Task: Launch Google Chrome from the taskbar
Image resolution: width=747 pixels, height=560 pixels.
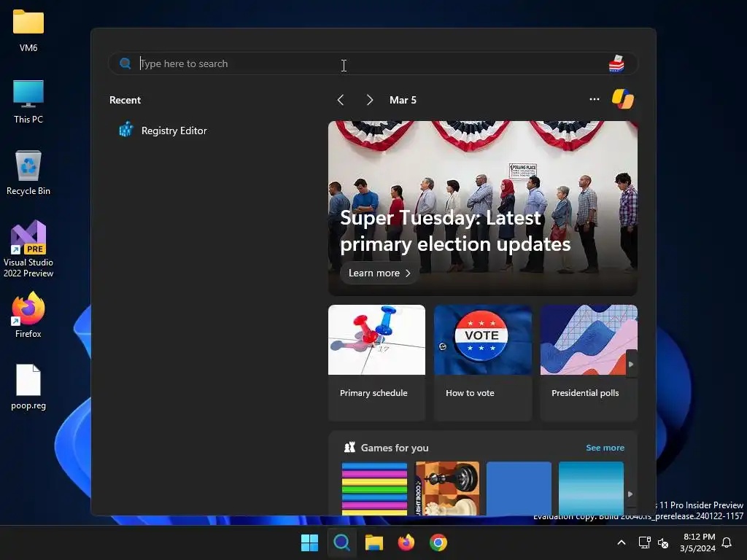Action: tap(438, 542)
